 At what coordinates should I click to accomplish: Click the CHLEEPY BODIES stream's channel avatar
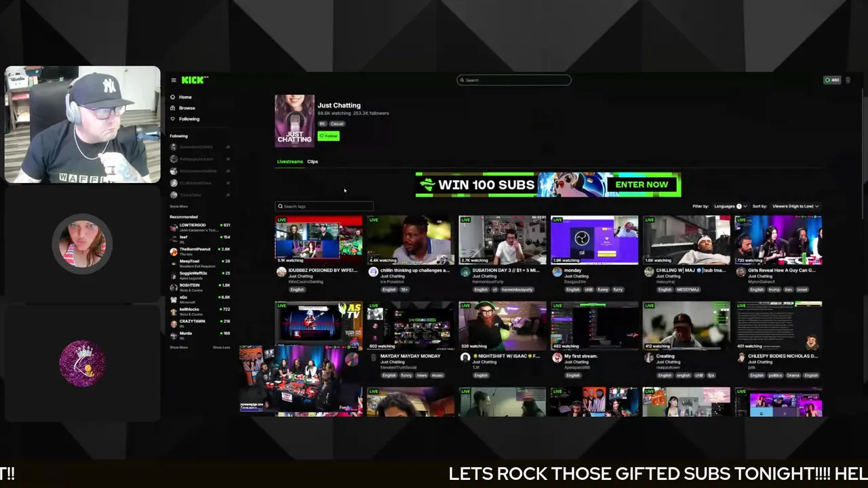[741, 357]
